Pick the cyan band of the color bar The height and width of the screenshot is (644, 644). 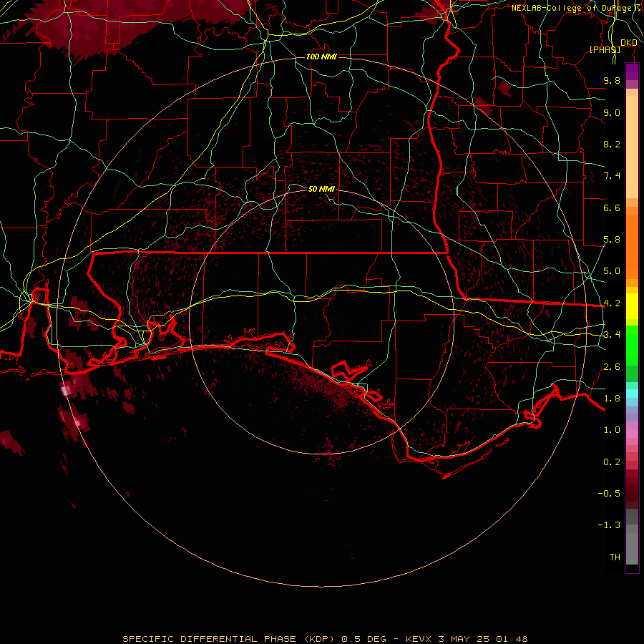(x=632, y=394)
